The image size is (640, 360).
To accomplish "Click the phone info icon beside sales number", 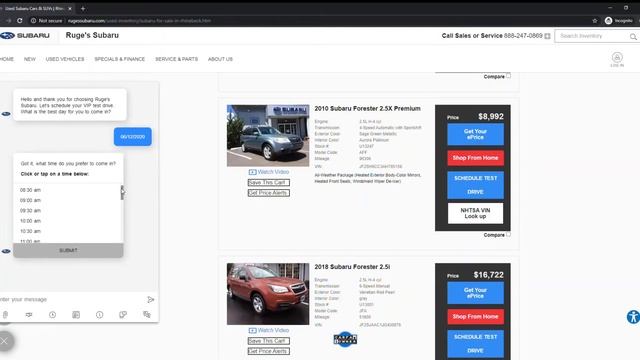I will (x=547, y=36).
